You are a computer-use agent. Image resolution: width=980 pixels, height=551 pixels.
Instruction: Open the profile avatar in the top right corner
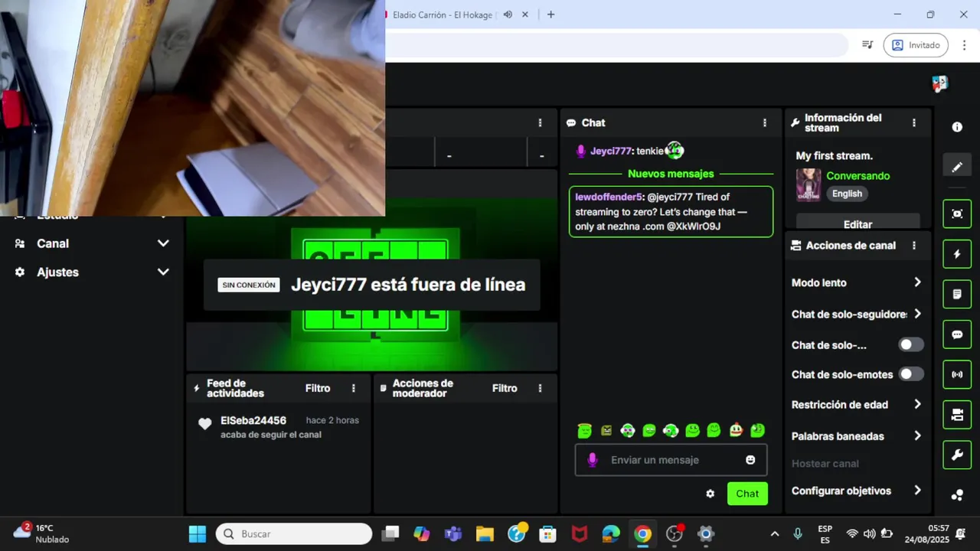pos(940,83)
